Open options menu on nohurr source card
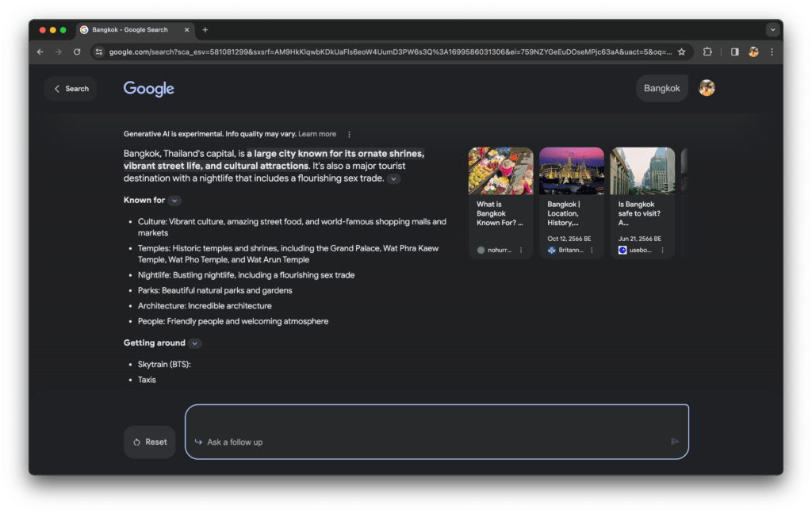The width and height of the screenshot is (812, 513). 521,250
